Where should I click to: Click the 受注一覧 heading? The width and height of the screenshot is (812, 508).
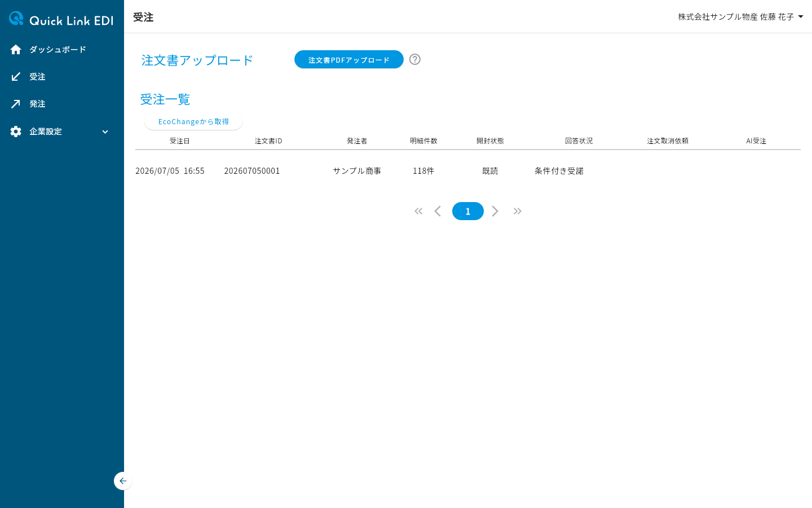click(165, 99)
